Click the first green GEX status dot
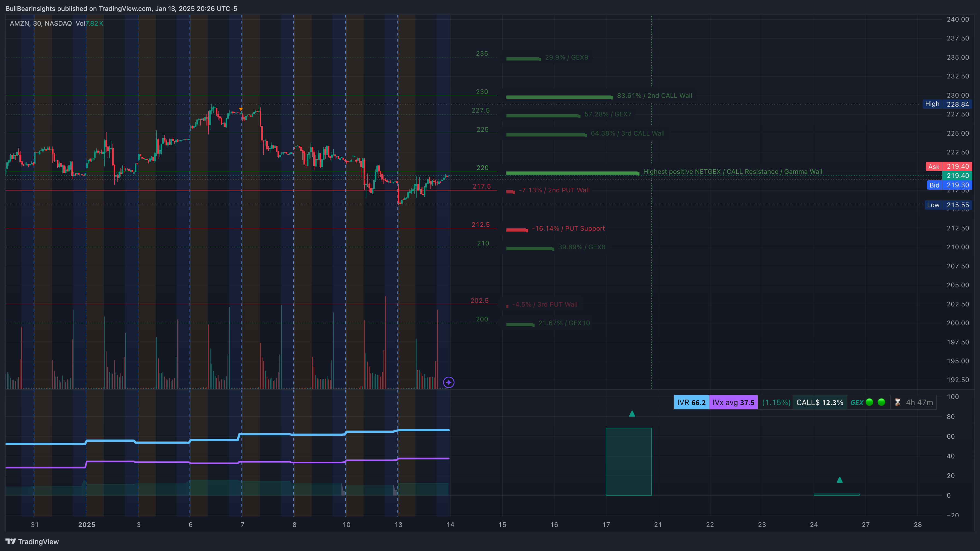980x551 pixels. coord(869,402)
